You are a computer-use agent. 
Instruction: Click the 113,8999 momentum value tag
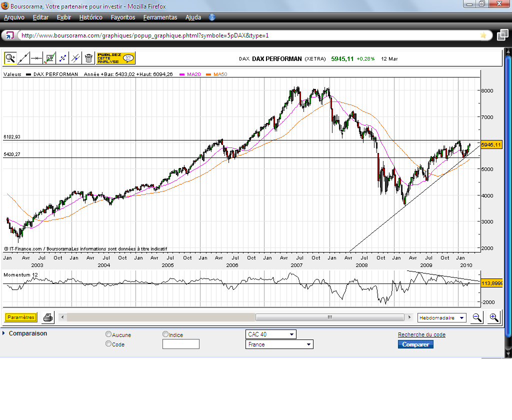[x=492, y=283]
